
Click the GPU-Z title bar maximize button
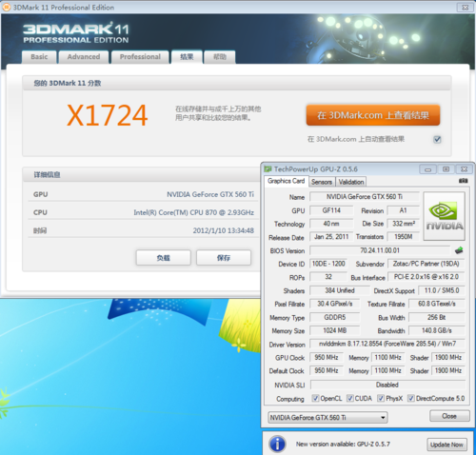pyautogui.click(x=446, y=169)
